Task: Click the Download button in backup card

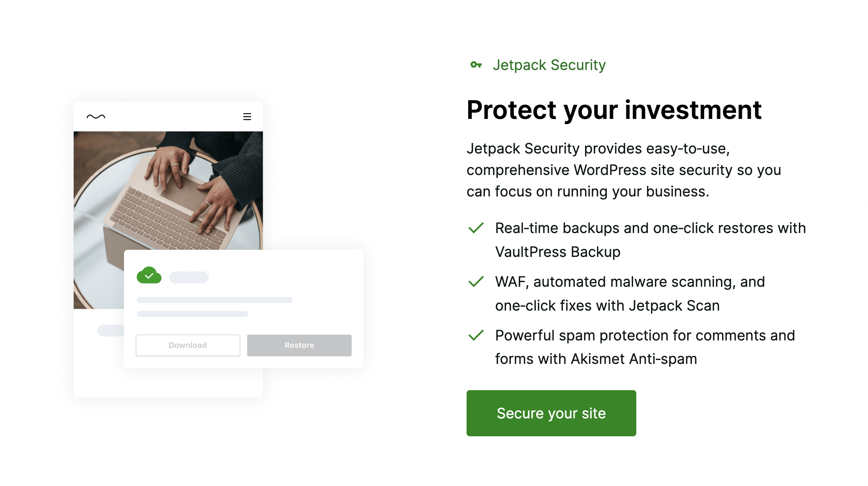Action: [x=188, y=345]
